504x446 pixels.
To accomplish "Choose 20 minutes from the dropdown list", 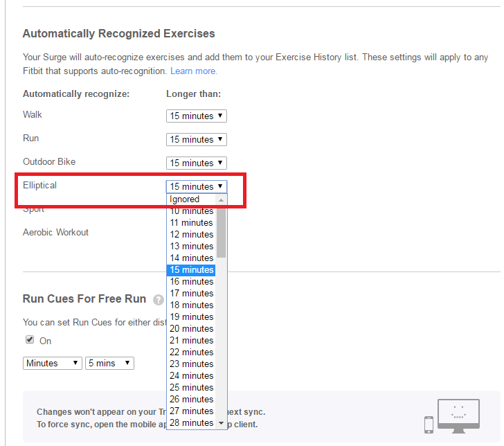I will click(192, 328).
